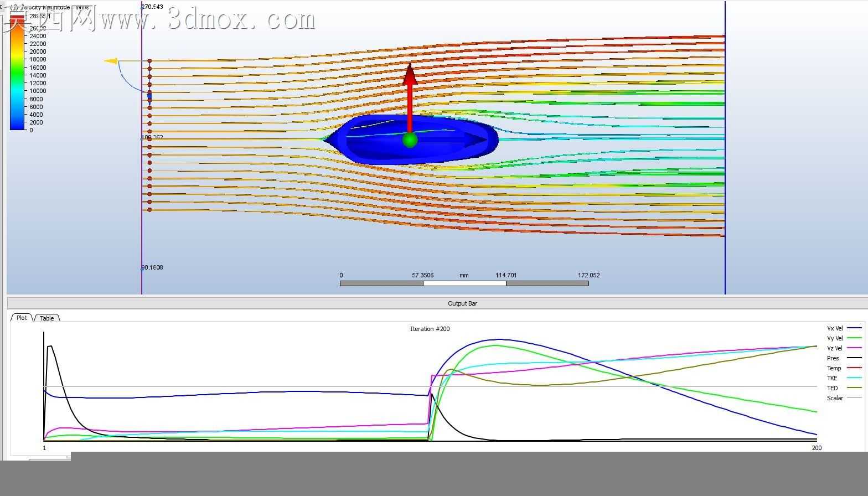Select the Pres legend entry
Image resolution: width=868 pixels, height=496 pixels.
pyautogui.click(x=844, y=358)
